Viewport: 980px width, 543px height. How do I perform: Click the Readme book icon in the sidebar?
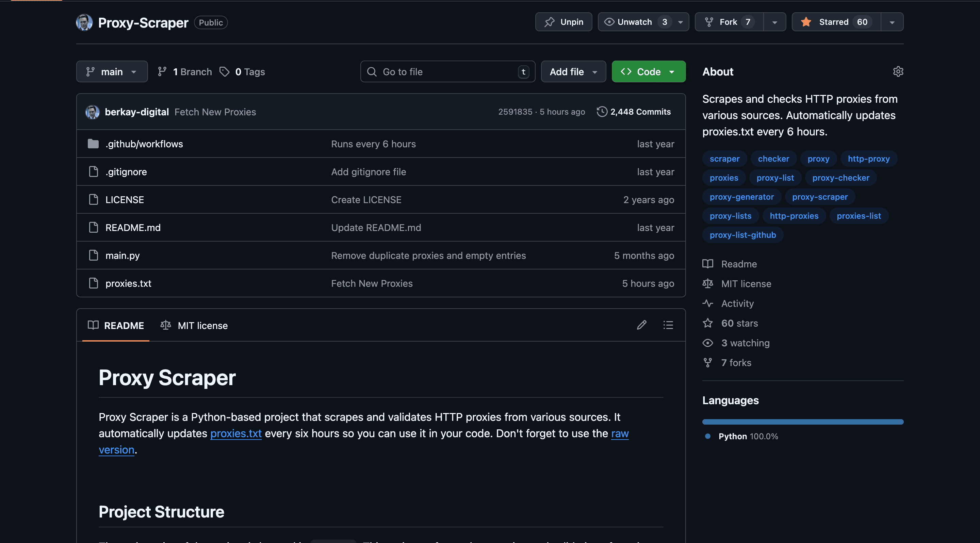(x=708, y=264)
